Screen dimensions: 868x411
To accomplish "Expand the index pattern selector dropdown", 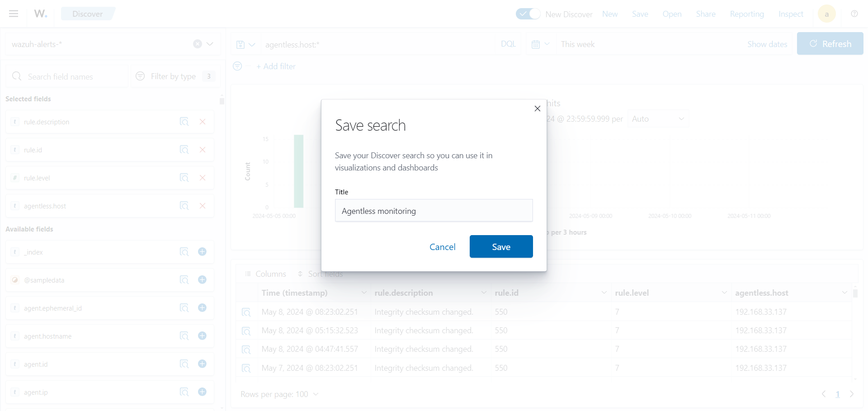I will coord(210,44).
